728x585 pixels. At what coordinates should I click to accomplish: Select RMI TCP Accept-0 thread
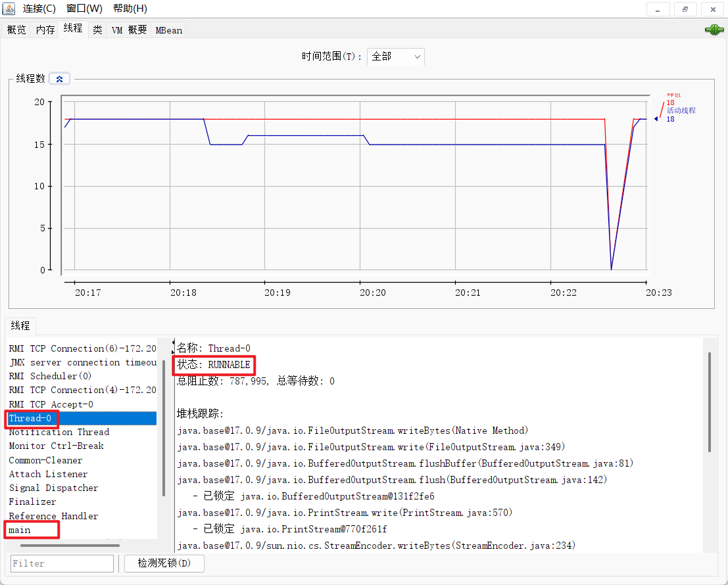click(x=82, y=404)
